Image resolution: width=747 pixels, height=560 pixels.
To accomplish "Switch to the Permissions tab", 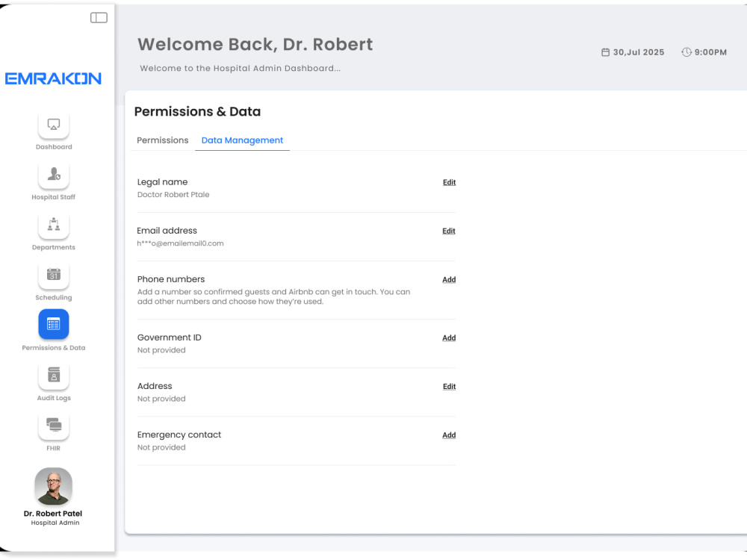I will pos(162,140).
